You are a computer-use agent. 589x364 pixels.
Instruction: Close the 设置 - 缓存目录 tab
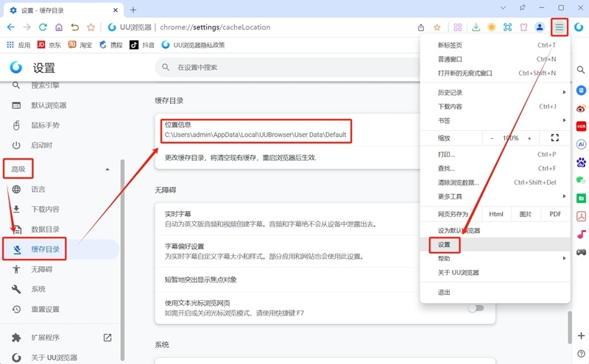point(116,10)
